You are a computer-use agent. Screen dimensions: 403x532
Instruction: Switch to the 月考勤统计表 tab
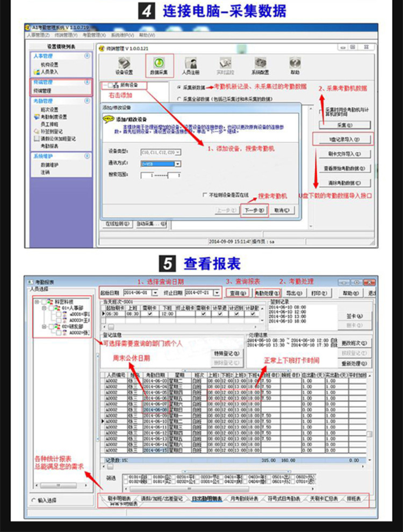click(244, 499)
